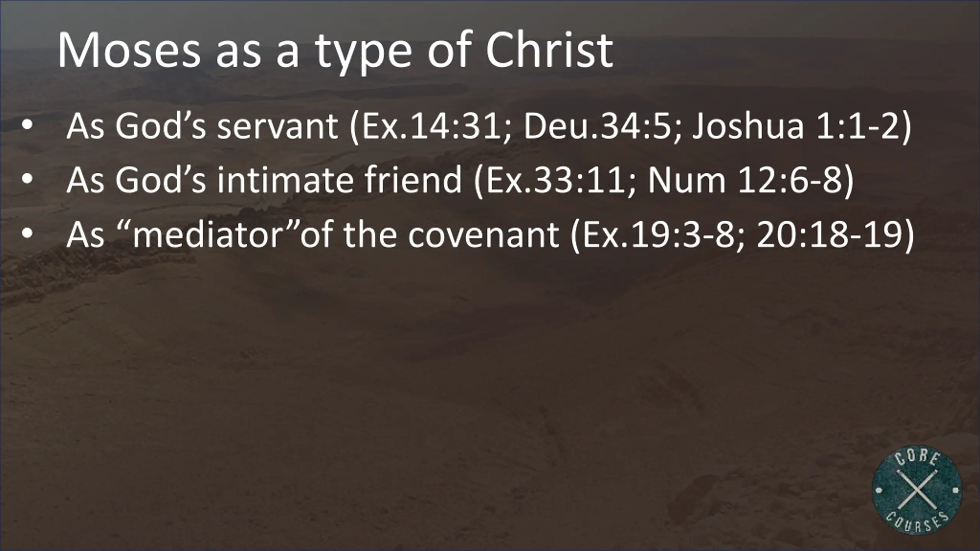
Task: Click the word "Moses" in the title
Action: (x=129, y=51)
